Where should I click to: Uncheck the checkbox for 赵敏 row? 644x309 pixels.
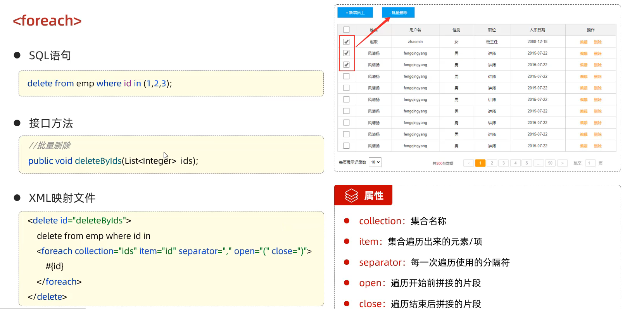coord(346,42)
